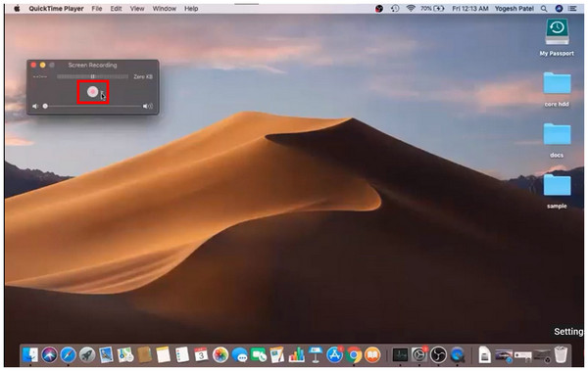
Task: Open Maps in the Dock
Action: [x=125, y=354]
